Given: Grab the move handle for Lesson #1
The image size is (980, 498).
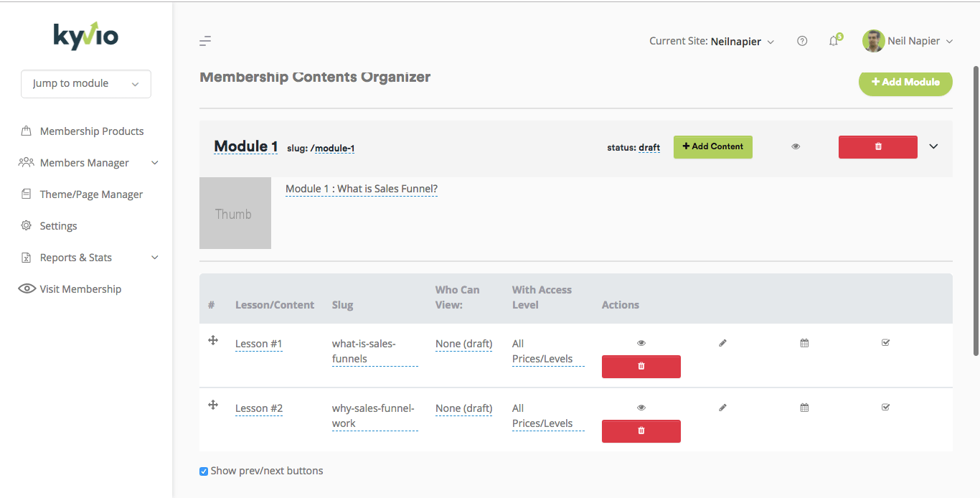Looking at the screenshot, I should click(x=213, y=340).
